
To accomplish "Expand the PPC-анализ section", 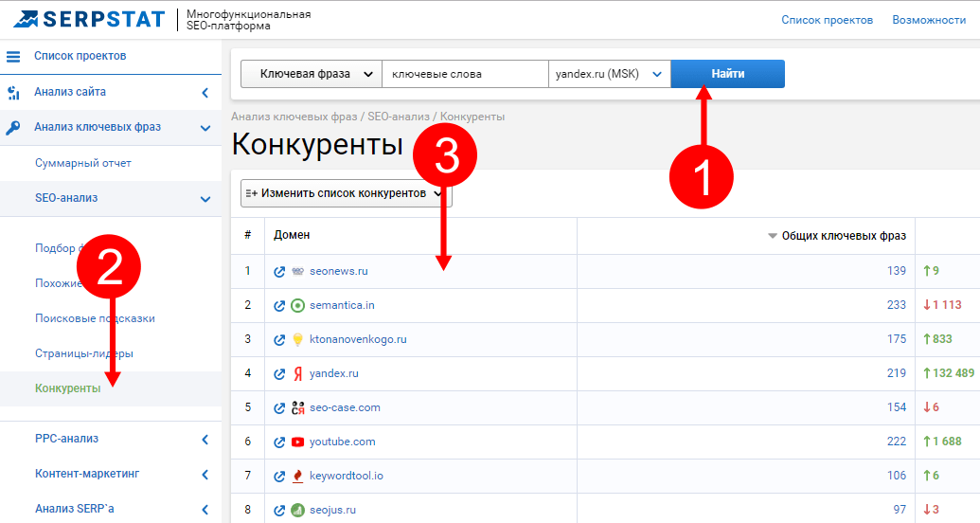I will coord(205,440).
